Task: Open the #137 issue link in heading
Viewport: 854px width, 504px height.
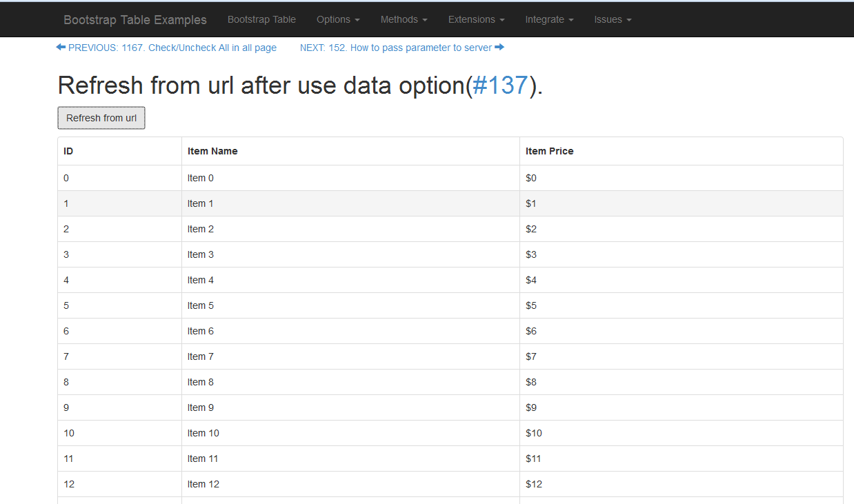Action: point(501,85)
